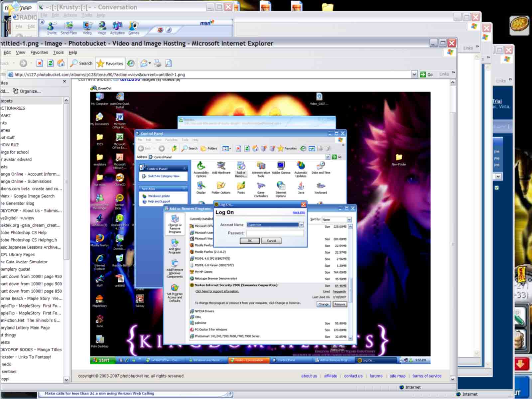Toggle the checkbox in the rightmost background window
The image size is (532, 399).
(x=496, y=188)
